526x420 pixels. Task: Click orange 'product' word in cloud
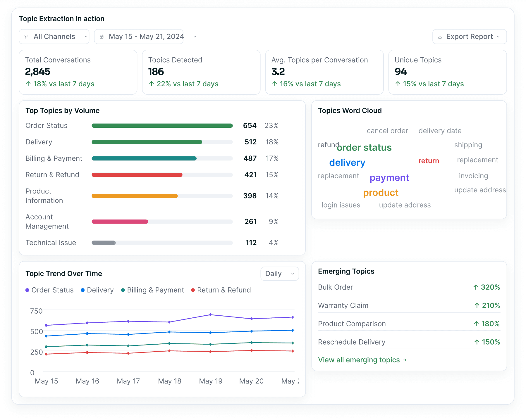pos(381,193)
